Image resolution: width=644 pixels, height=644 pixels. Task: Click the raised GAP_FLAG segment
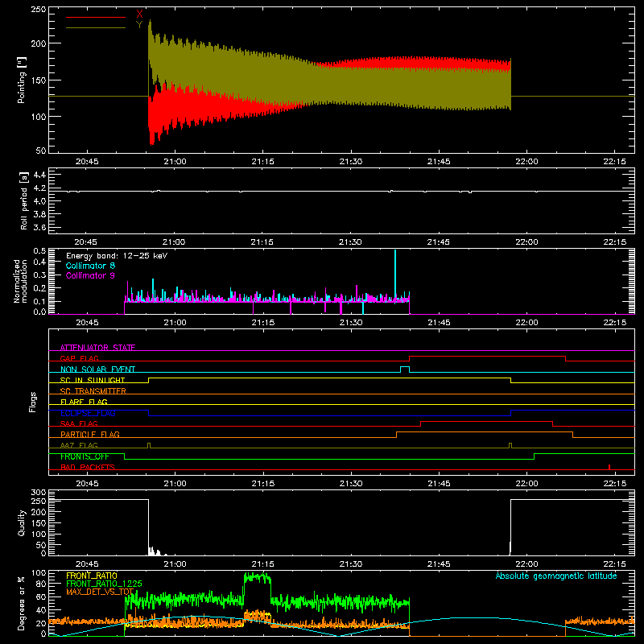tap(487, 357)
